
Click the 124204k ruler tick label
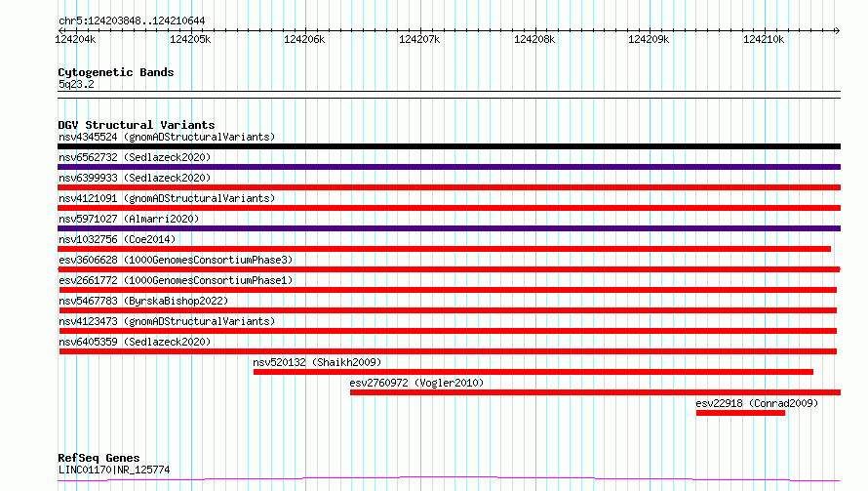[75, 39]
